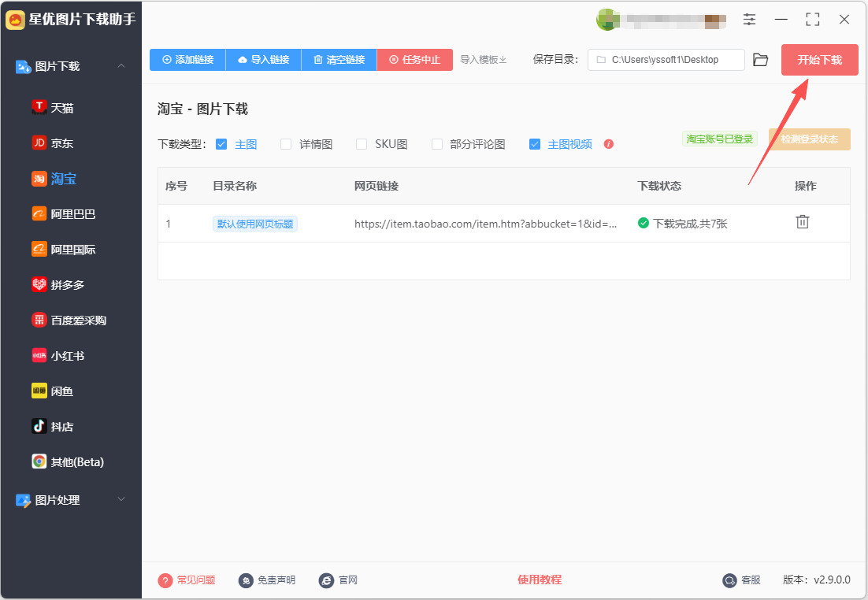
Task: Minimize the application window
Action: click(781, 20)
